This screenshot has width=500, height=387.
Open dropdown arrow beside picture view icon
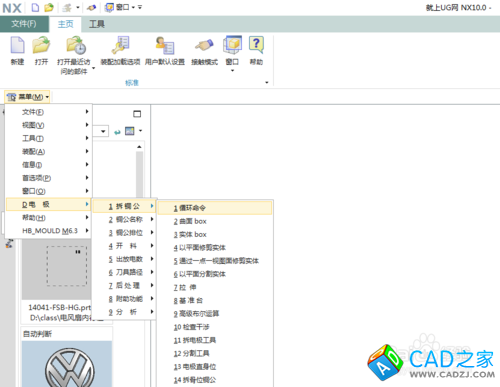pos(140,131)
